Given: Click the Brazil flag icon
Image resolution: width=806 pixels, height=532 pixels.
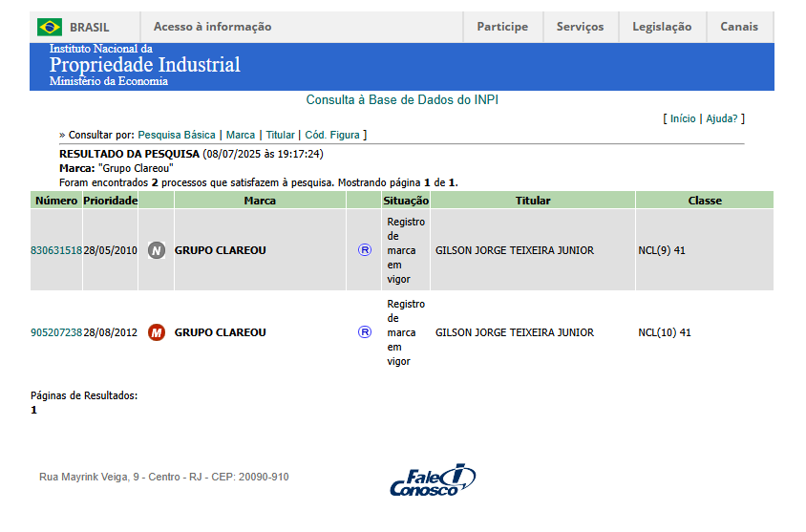Looking at the screenshot, I should click(x=50, y=27).
